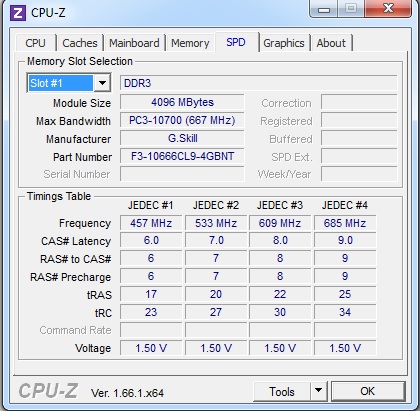Screen dimensions: 420x411
Task: Click the empty Correction field
Action: point(359,102)
